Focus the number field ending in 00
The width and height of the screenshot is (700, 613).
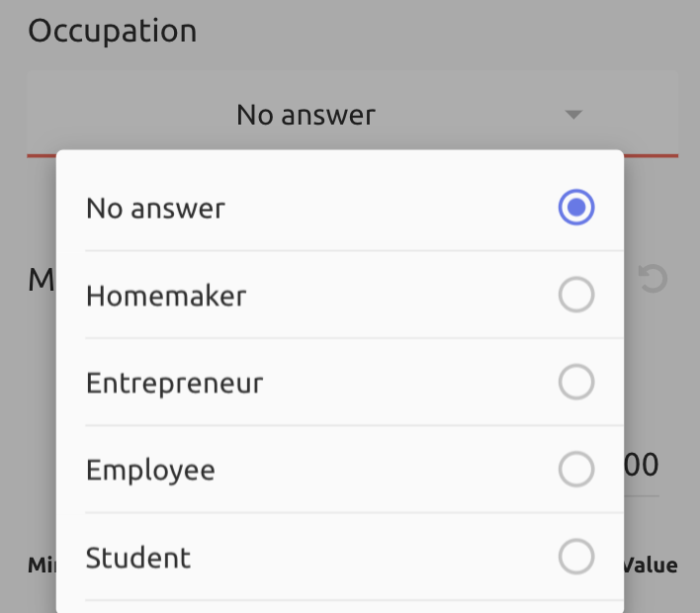coord(642,466)
